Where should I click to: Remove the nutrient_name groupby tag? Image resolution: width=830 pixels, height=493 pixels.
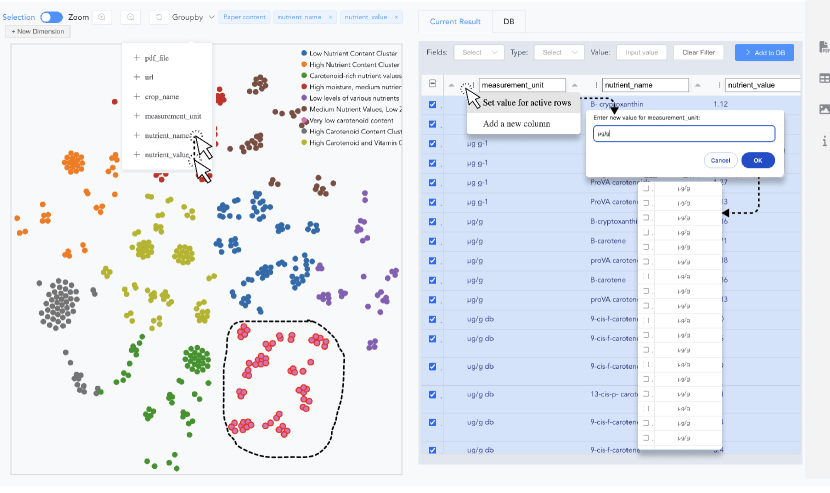330,17
